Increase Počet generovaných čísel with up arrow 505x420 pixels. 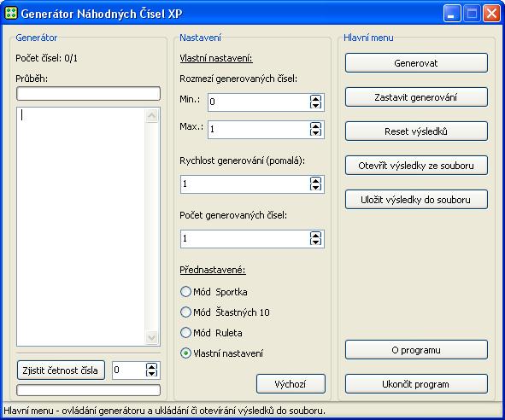point(315,236)
